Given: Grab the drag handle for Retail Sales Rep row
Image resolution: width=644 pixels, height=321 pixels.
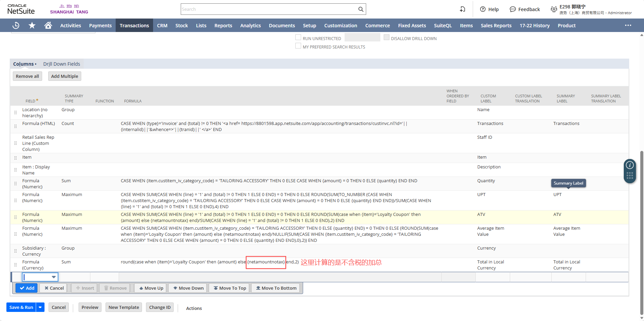Looking at the screenshot, I should tap(16, 143).
